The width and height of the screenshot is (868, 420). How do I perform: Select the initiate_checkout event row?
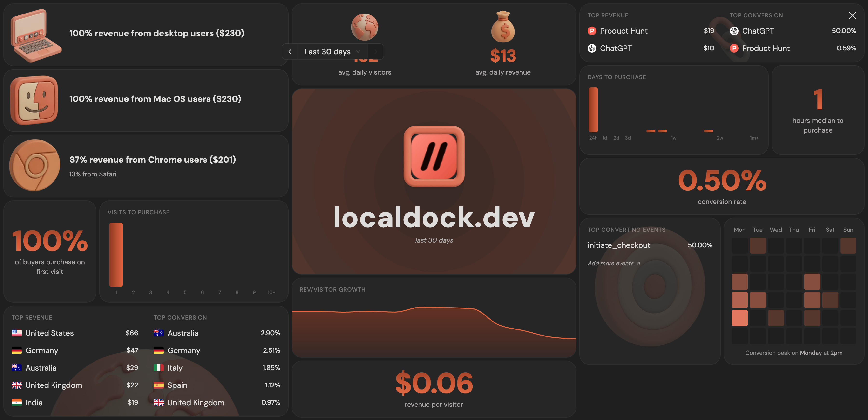tap(650, 245)
